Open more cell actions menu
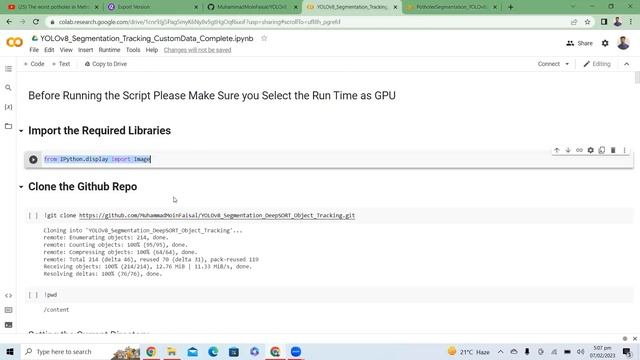 pos(624,150)
